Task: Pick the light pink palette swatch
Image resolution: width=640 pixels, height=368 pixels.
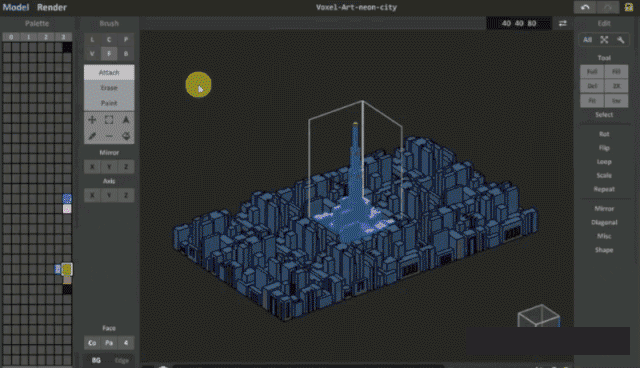Action: 67,209
